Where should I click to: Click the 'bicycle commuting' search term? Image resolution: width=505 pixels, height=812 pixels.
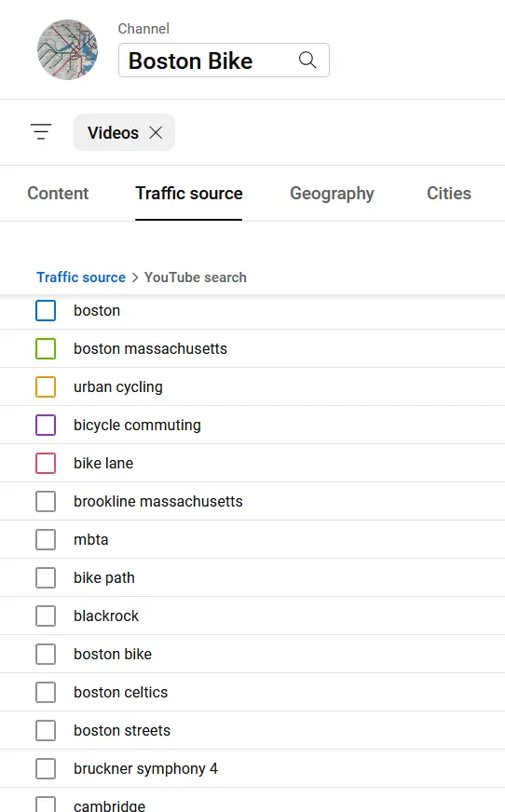[137, 426]
